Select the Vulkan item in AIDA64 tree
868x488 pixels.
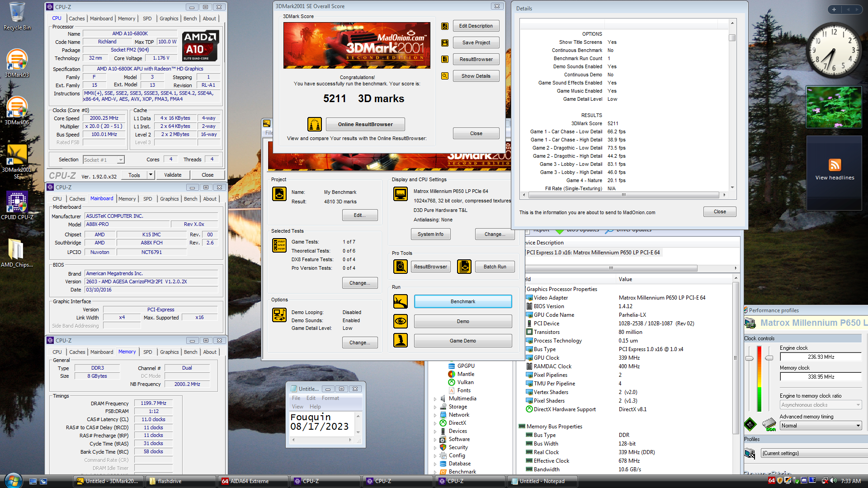click(466, 382)
